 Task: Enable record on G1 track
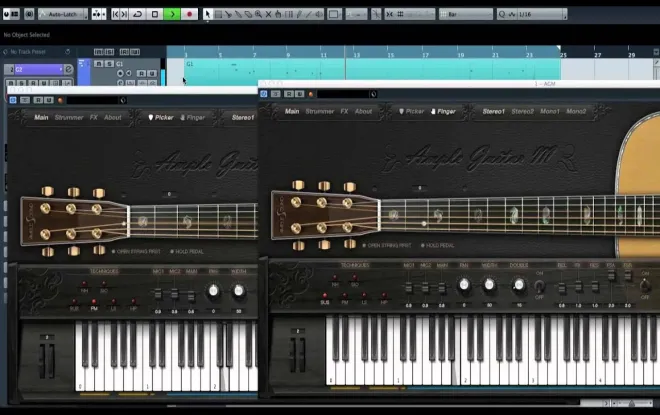(120, 73)
